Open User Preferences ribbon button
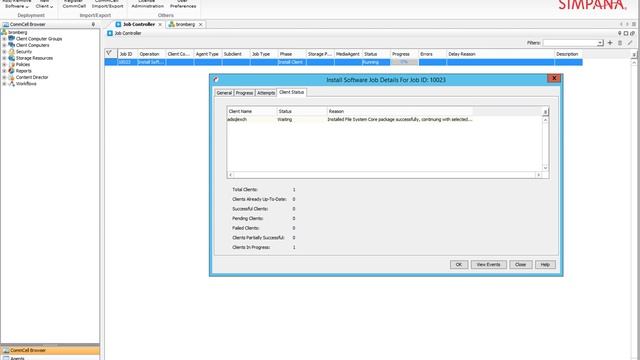The height and width of the screenshot is (360, 640). 183,5
